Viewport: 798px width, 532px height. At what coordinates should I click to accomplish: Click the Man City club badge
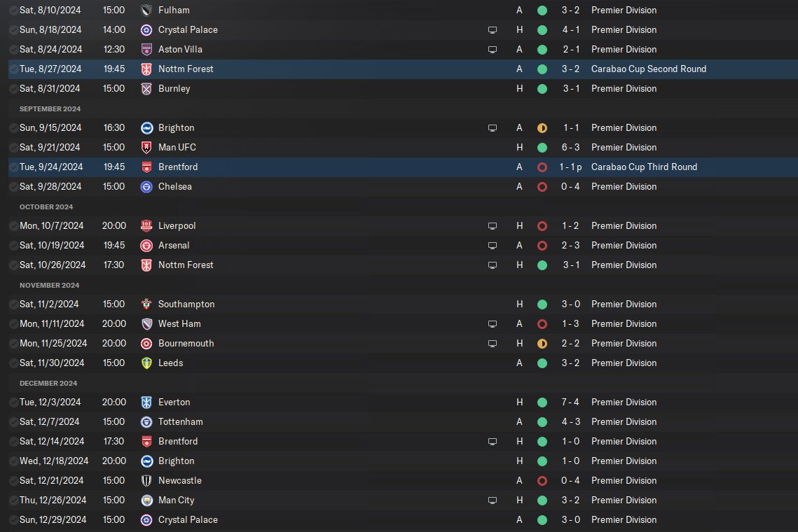coord(146,500)
